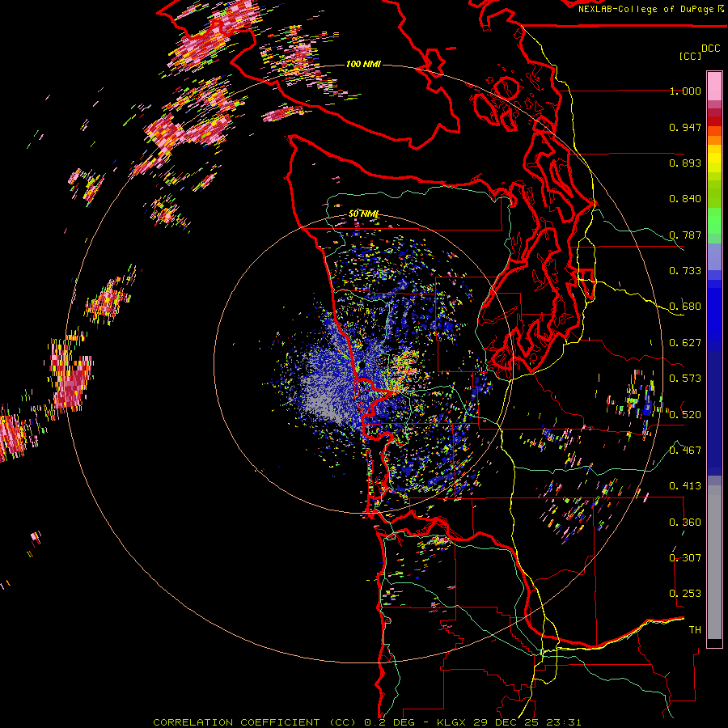
Task: Click the 0.573 scale value
Action: coord(685,379)
